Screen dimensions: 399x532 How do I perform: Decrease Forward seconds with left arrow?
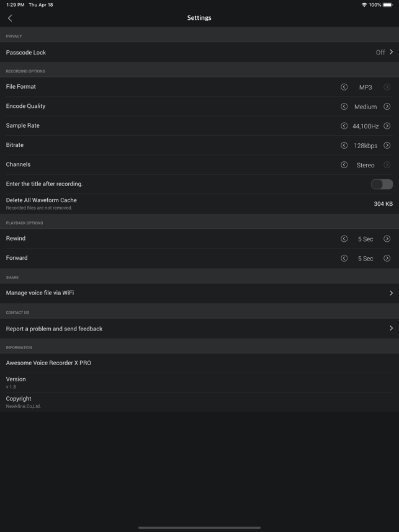coord(344,259)
